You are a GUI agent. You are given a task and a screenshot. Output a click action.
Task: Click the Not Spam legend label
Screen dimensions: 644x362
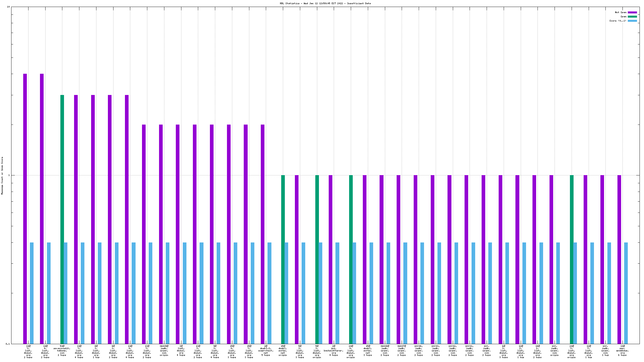click(x=621, y=12)
